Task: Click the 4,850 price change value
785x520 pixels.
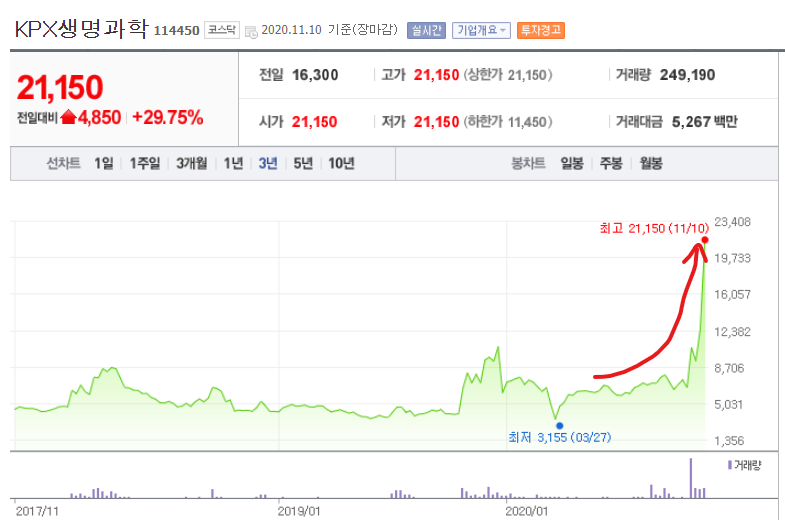Action: pyautogui.click(x=99, y=118)
